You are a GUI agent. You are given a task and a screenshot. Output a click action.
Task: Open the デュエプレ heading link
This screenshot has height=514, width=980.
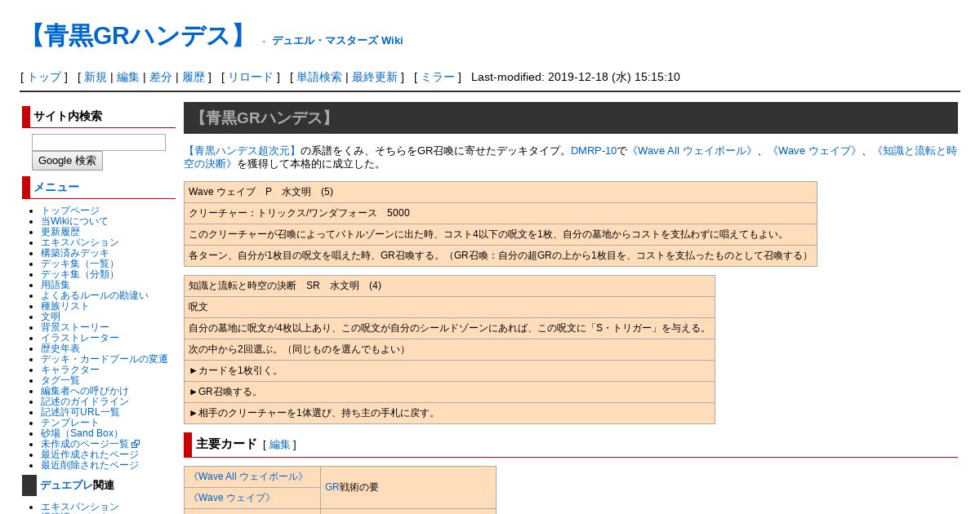(66, 485)
